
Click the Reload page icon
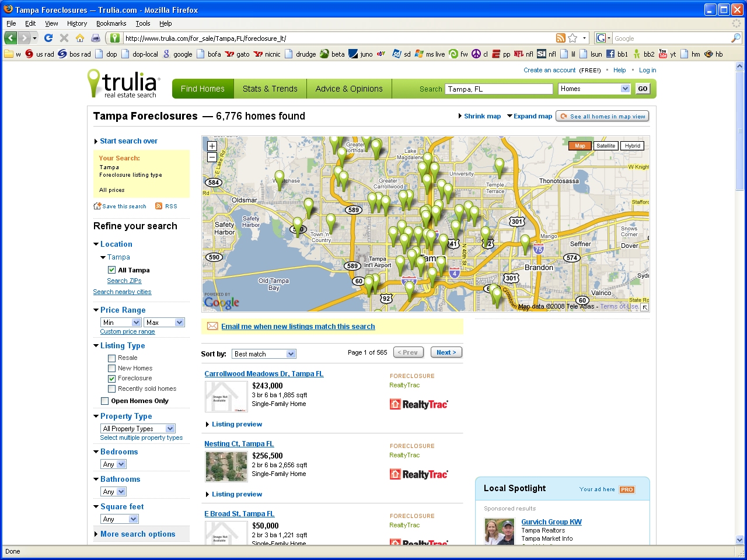pos(48,38)
